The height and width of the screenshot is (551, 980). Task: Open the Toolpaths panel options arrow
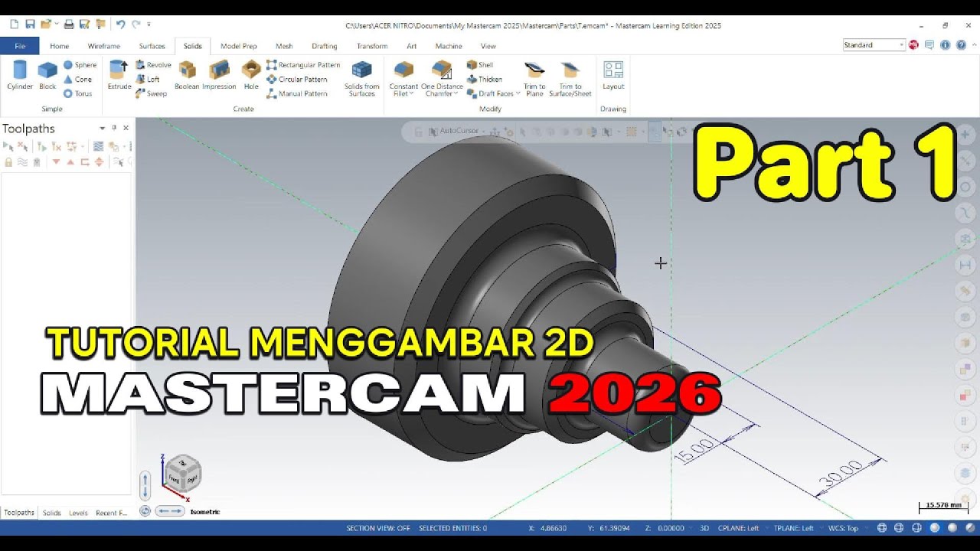102,128
